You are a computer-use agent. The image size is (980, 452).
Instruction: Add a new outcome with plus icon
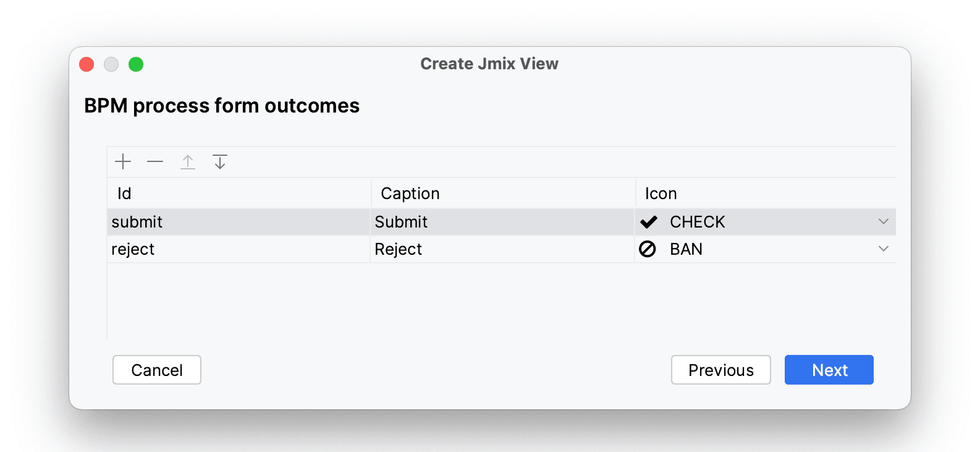[123, 162]
